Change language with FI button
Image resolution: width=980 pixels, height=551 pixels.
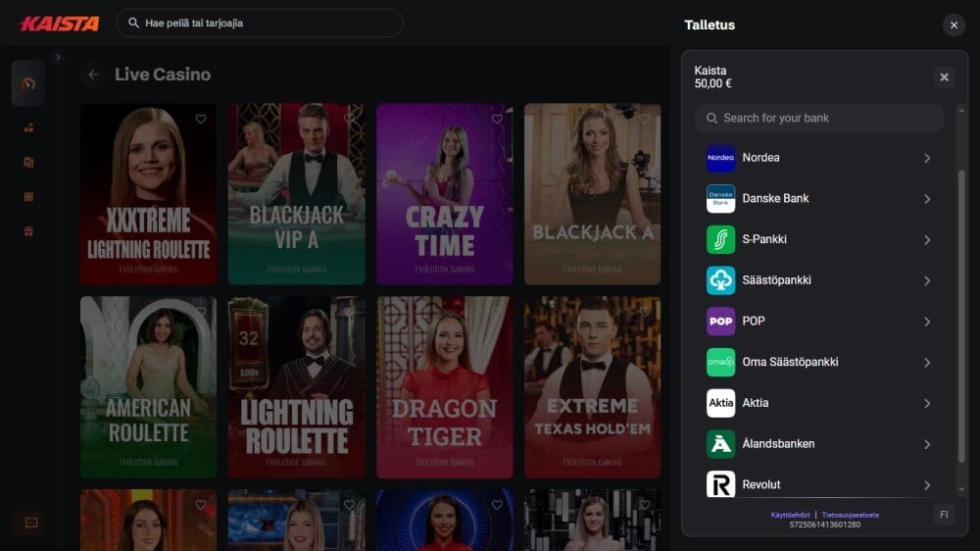[944, 515]
